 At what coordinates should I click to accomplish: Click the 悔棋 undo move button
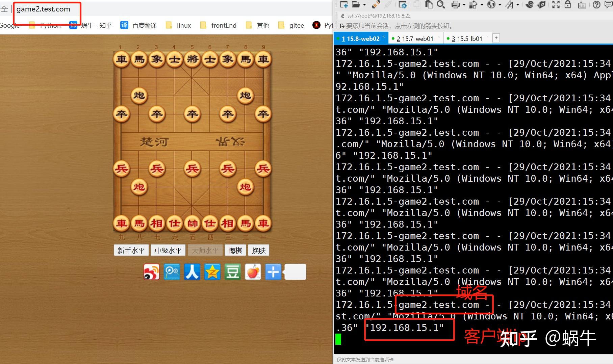pyautogui.click(x=235, y=250)
